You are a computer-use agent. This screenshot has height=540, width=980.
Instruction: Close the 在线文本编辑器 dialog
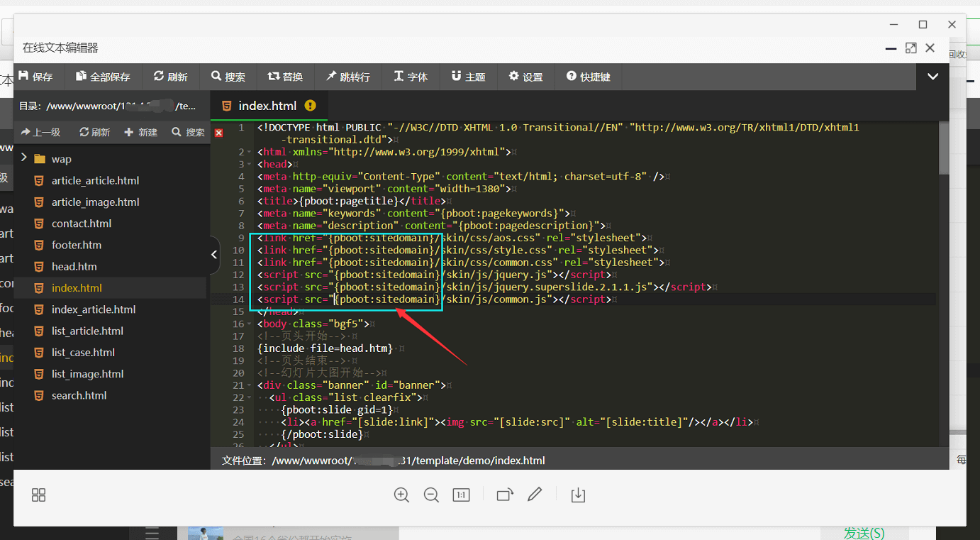[x=930, y=48]
